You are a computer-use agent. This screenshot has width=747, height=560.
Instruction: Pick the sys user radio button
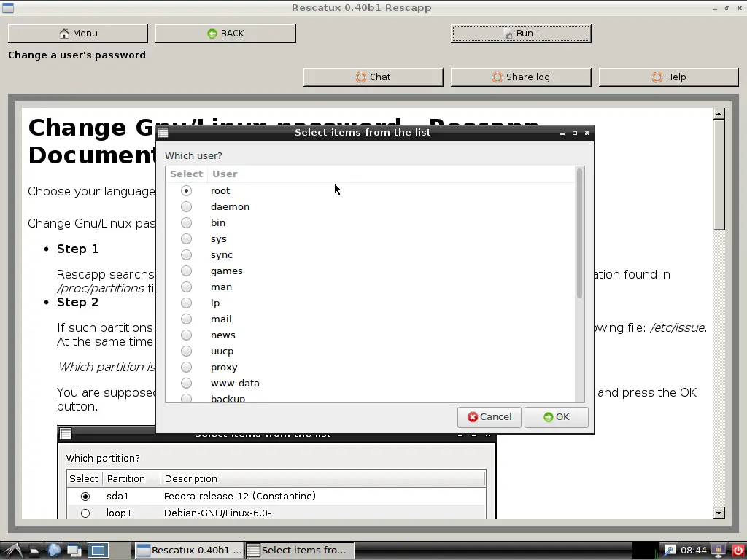pyautogui.click(x=186, y=238)
